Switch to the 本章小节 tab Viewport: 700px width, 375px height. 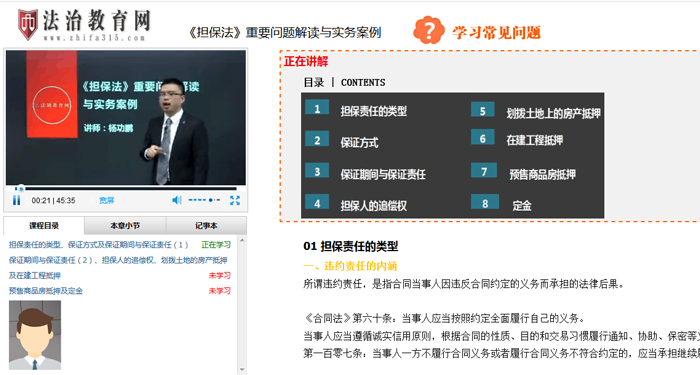(x=125, y=225)
